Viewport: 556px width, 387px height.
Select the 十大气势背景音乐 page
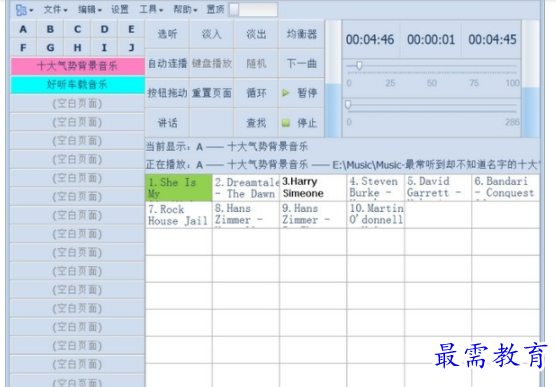77,66
